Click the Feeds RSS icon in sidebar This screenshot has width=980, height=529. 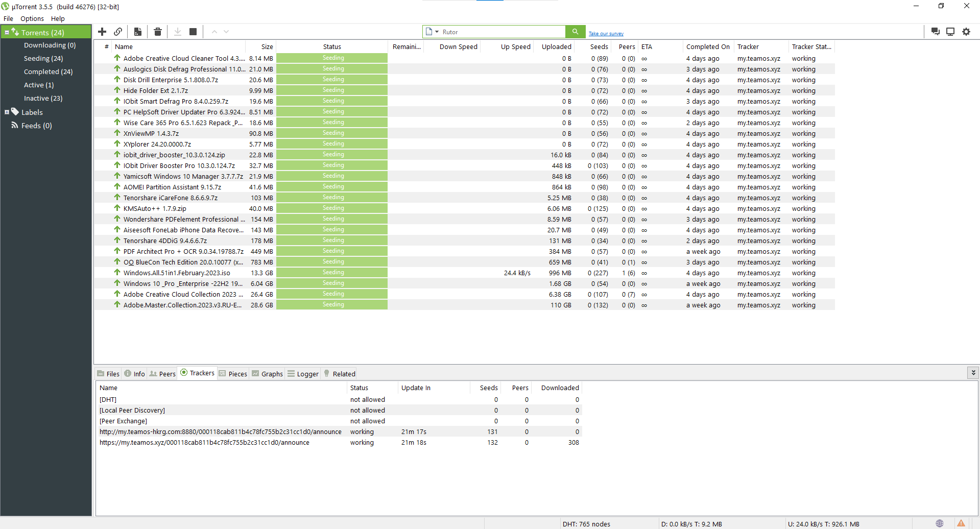pyautogui.click(x=15, y=125)
